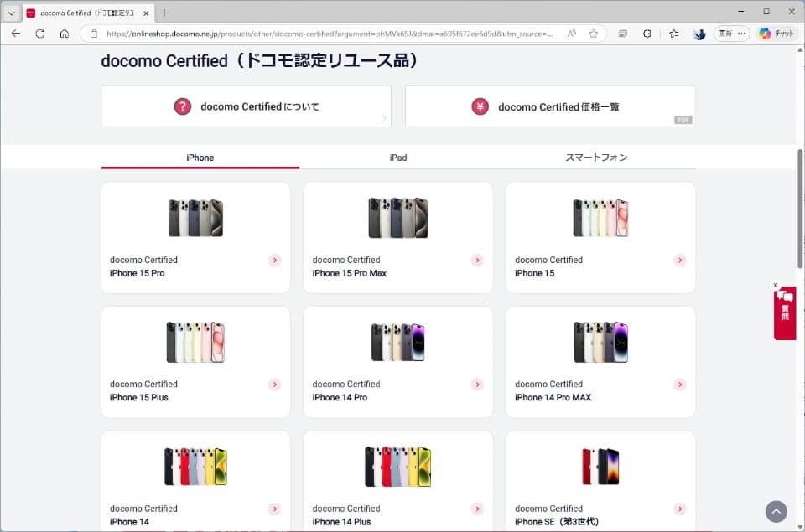Open the iPhone SE（第3世代） product link
805x532 pixels.
tap(600, 481)
